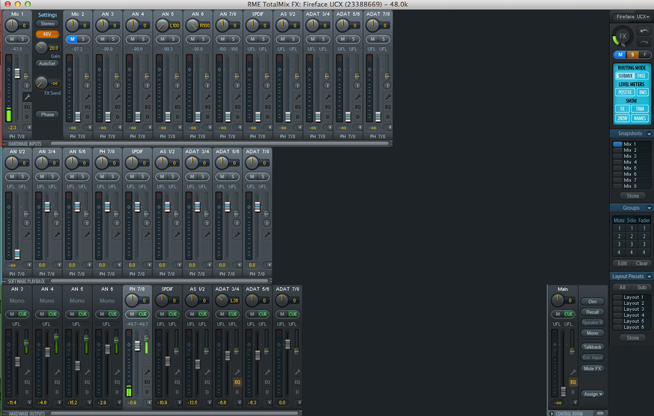The height and width of the screenshot is (416, 654).
Task: Collapse the Snapshots panel arrow
Action: pos(649,134)
